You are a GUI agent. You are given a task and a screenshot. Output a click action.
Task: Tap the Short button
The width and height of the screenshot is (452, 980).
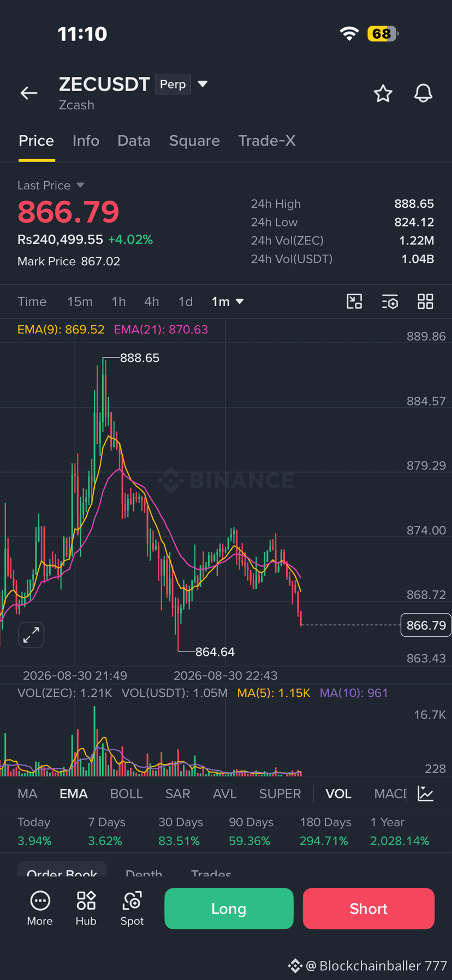tap(368, 909)
